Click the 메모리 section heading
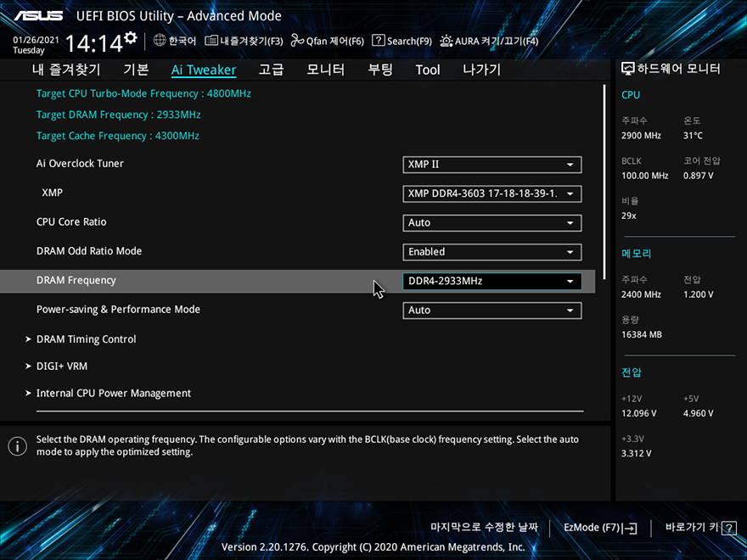Screen dimensions: 747x560 [636, 254]
